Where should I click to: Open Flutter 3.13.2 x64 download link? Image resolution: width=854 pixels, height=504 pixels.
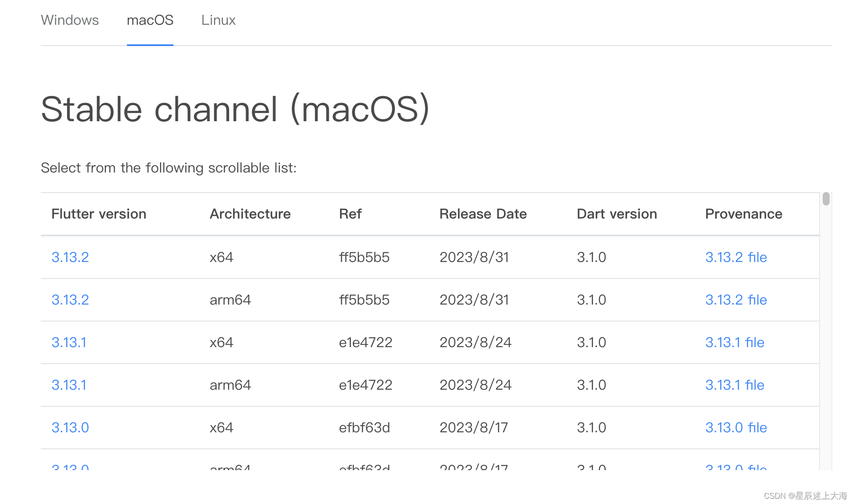point(70,257)
